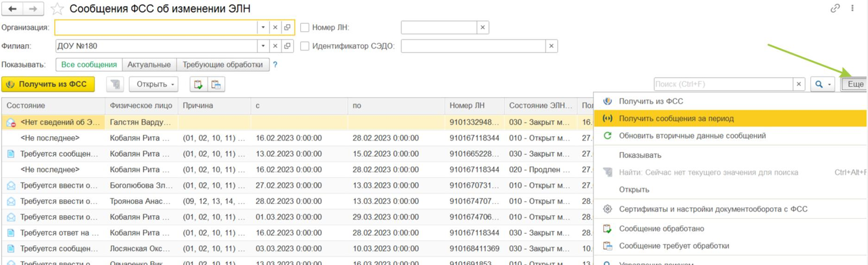Show messages with Требующие обработки filter
868x265 pixels.
[222, 65]
